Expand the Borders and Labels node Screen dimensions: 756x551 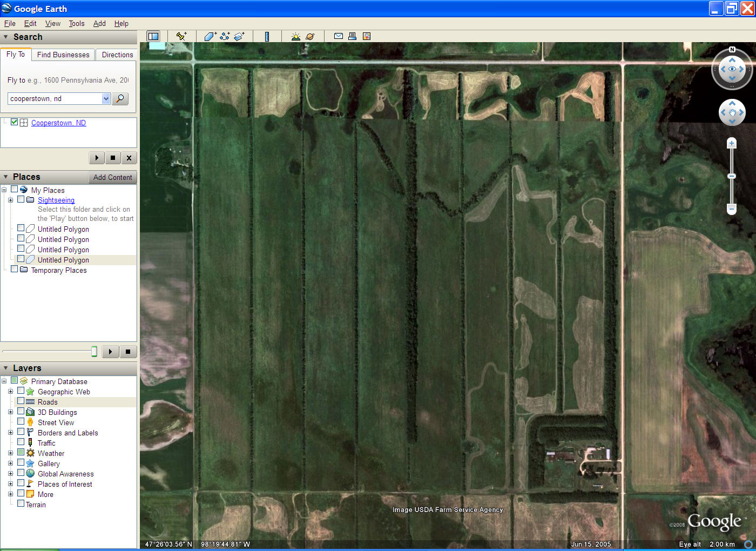10,432
